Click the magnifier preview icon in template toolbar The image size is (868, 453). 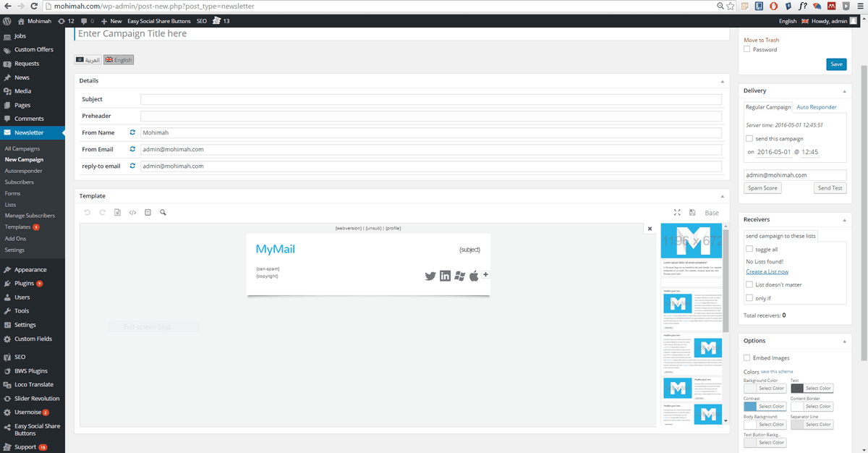pyautogui.click(x=163, y=213)
